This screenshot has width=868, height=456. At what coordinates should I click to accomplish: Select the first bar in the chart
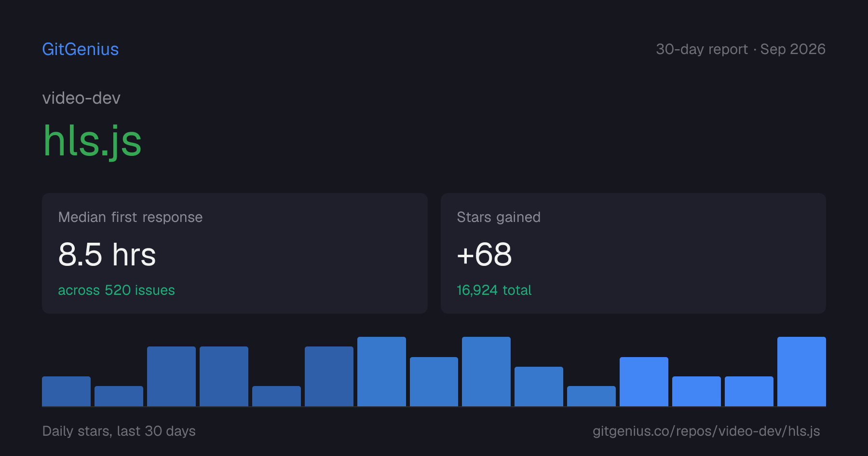[x=66, y=391]
